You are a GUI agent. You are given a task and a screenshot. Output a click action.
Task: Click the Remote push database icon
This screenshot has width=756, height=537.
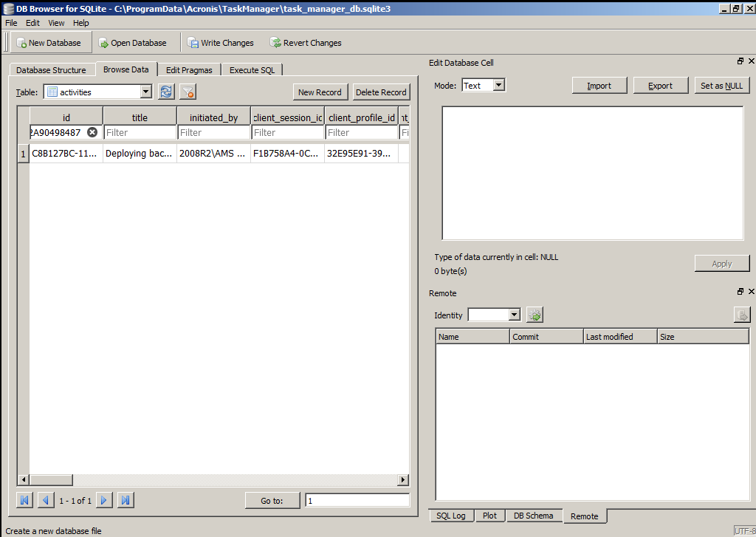(742, 315)
